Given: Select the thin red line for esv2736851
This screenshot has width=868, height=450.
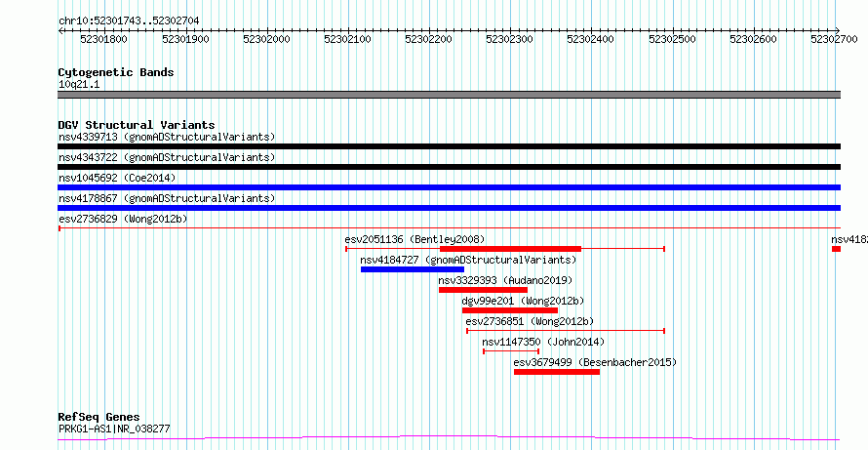Looking at the screenshot, I should (x=566, y=331).
